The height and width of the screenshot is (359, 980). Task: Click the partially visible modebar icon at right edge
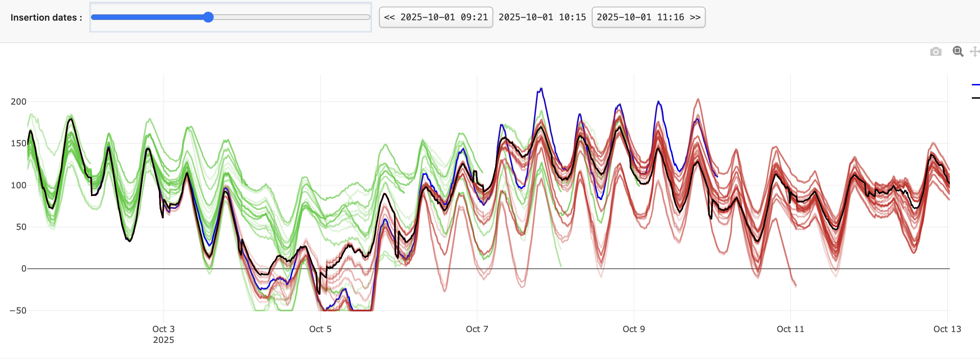pos(976,51)
